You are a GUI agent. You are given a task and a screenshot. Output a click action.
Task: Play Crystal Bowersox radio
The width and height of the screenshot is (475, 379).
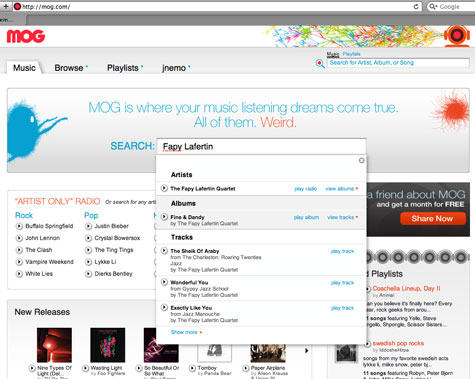[x=88, y=238]
